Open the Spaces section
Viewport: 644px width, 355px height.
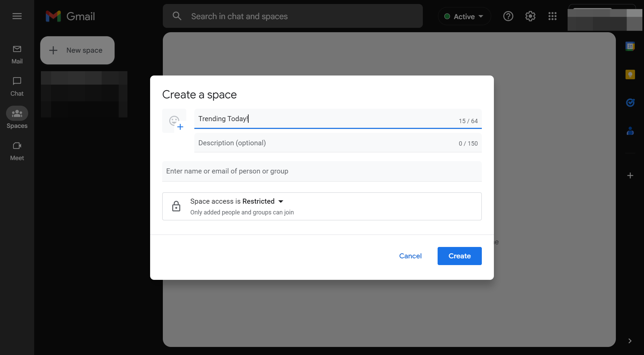click(x=17, y=118)
